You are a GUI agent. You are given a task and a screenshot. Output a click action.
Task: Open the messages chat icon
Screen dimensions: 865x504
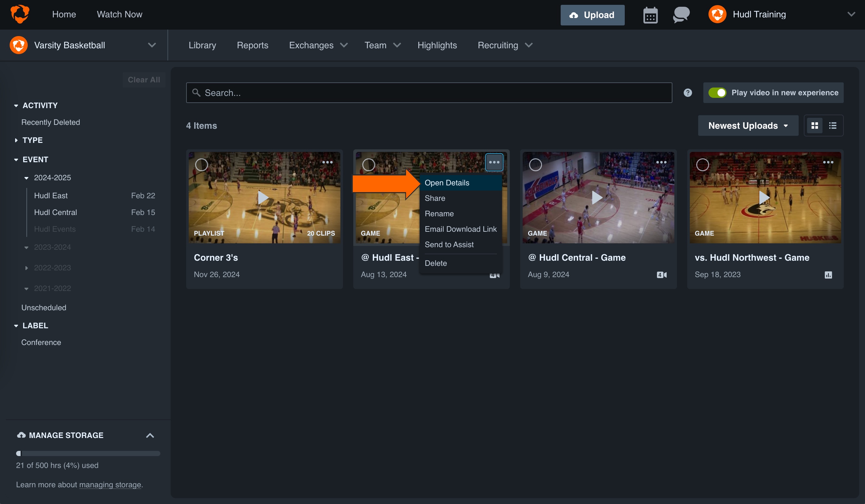click(x=681, y=14)
